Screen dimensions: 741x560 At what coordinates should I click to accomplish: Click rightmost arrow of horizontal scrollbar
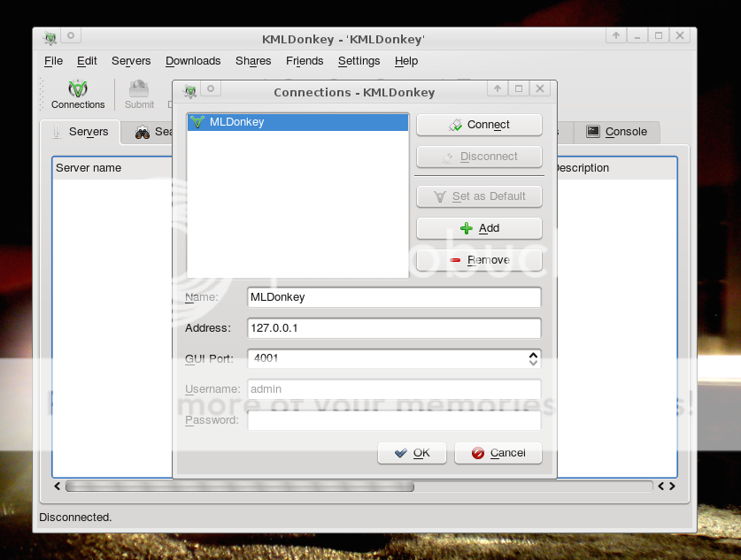672,487
